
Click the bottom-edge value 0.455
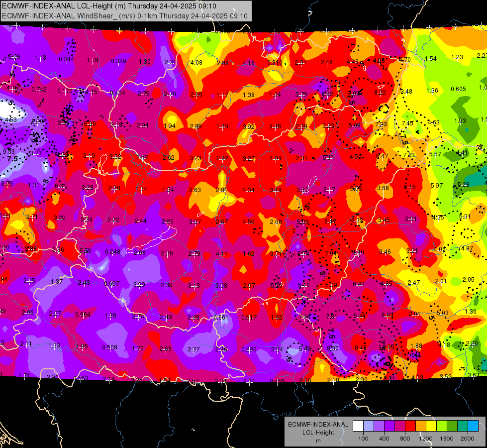pos(278,381)
